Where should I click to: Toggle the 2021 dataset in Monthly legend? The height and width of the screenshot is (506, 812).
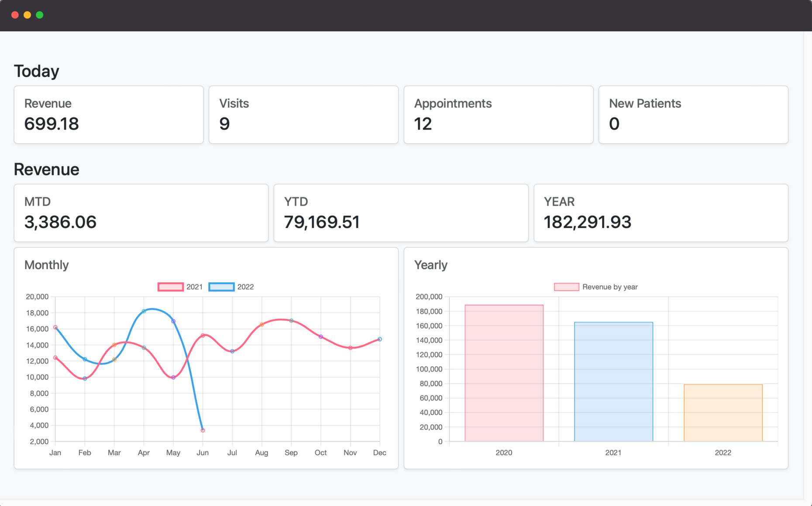click(x=180, y=287)
